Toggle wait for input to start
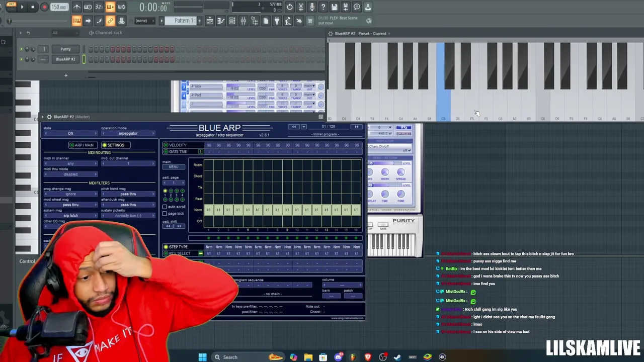 [x=88, y=7]
